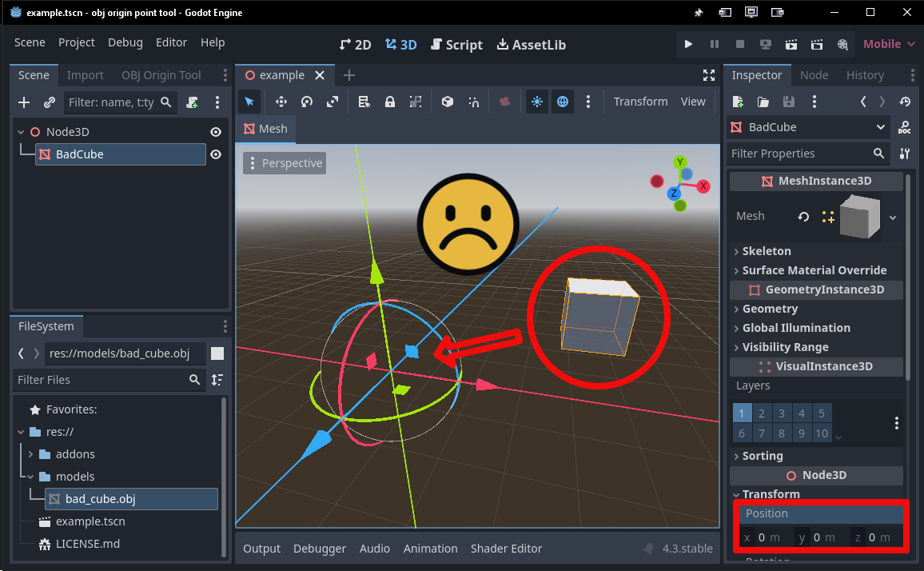Image resolution: width=924 pixels, height=571 pixels.
Task: Open Mobile renderer dropdown
Action: coord(889,44)
